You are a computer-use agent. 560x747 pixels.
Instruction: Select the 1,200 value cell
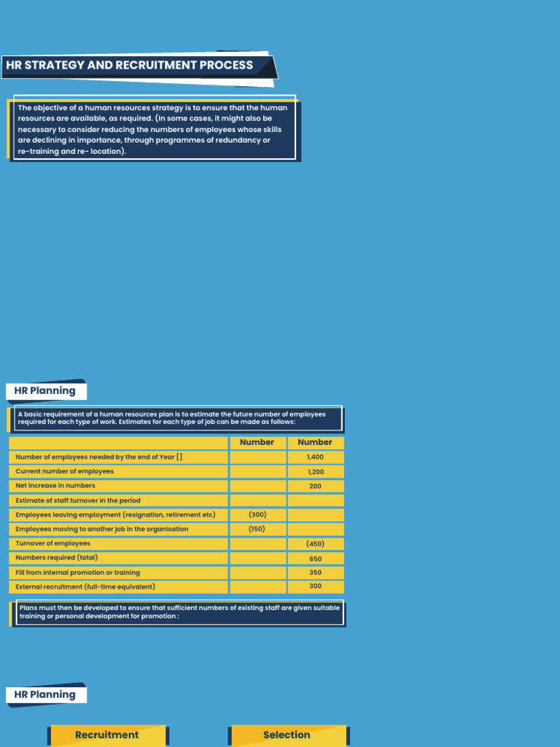click(x=315, y=472)
